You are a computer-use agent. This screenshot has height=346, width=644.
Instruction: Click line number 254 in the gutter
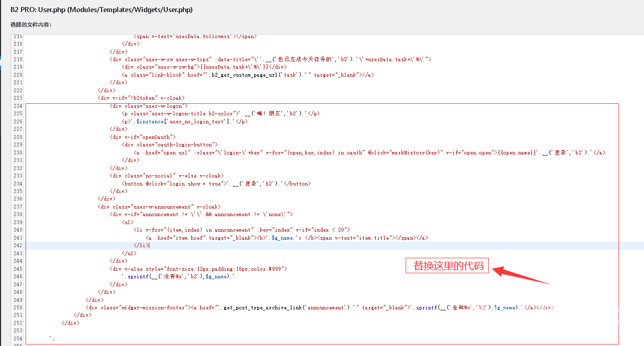(18, 338)
